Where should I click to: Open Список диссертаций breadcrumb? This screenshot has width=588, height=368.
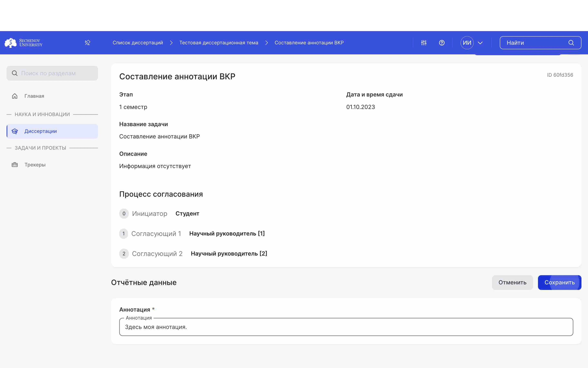[x=138, y=43]
